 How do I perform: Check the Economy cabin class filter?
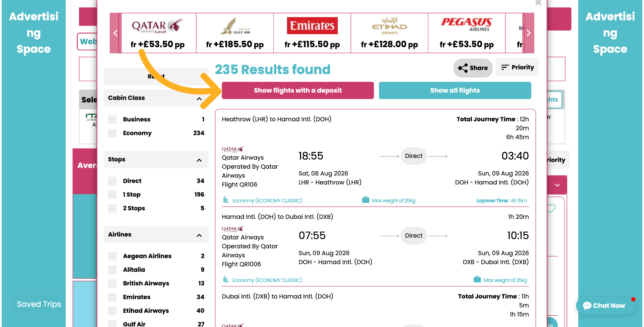tap(112, 133)
